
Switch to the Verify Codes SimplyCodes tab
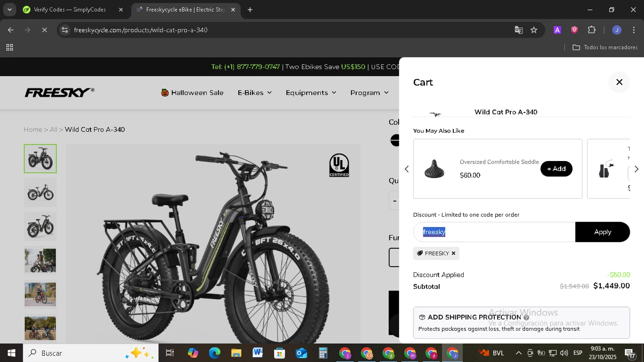click(69, 9)
